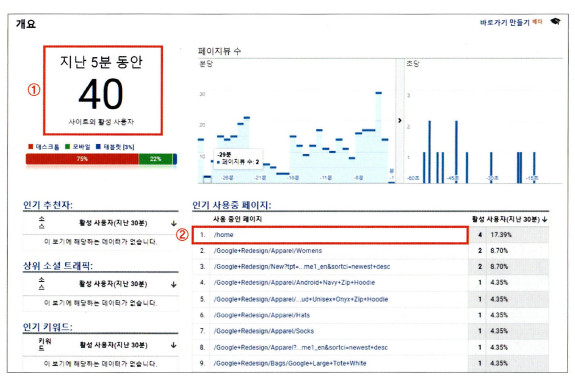
Task: Click the 페이지뷰 수 chart title
Action: point(219,51)
